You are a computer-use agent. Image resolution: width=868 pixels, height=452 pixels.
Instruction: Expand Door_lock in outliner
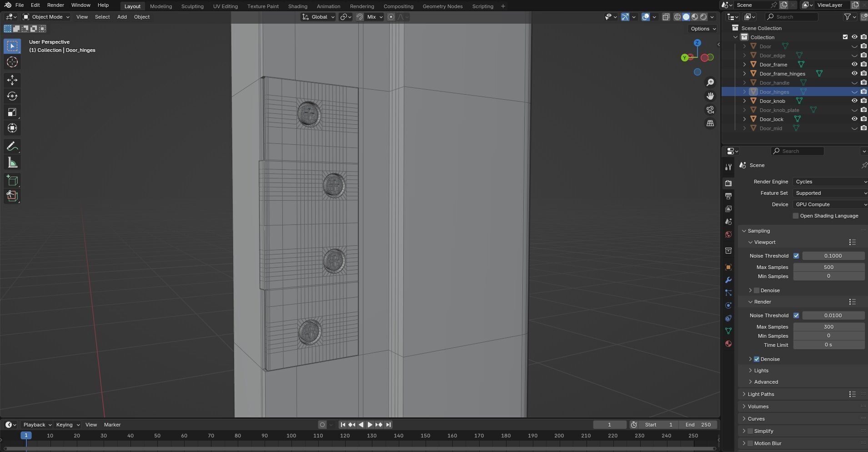tap(744, 119)
